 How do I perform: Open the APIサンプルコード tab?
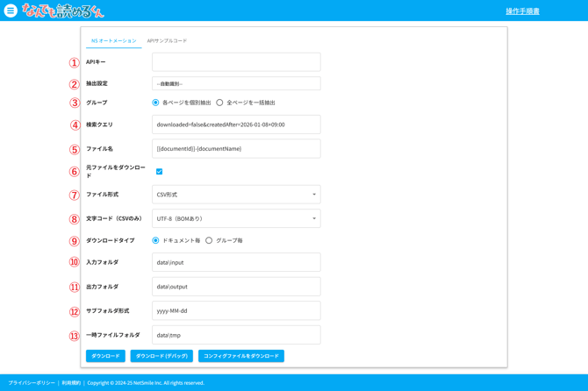(x=167, y=40)
